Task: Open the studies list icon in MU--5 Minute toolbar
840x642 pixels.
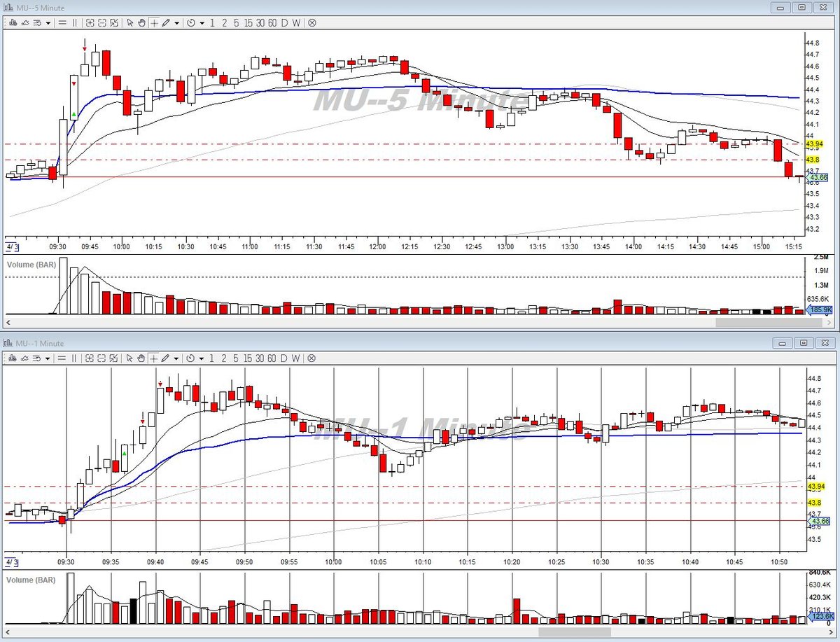Action: pyautogui.click(x=37, y=22)
